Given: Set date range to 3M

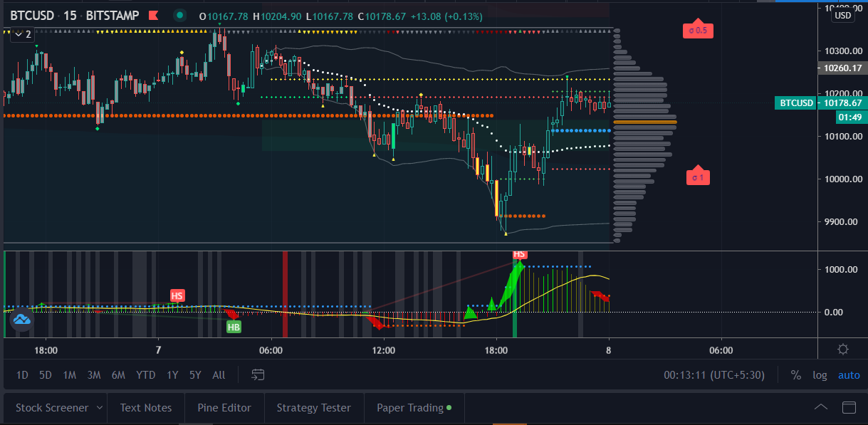Looking at the screenshot, I should pyautogui.click(x=93, y=375).
